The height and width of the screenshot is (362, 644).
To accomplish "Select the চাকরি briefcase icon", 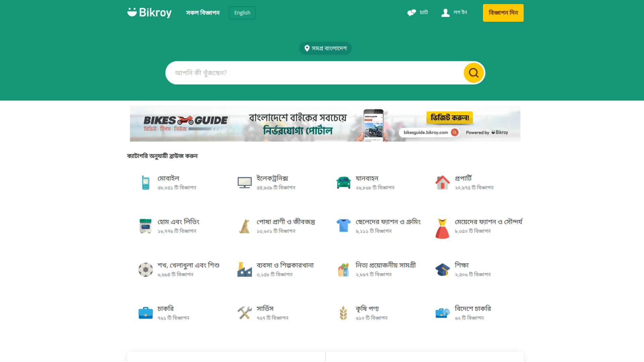I will 146,312.
